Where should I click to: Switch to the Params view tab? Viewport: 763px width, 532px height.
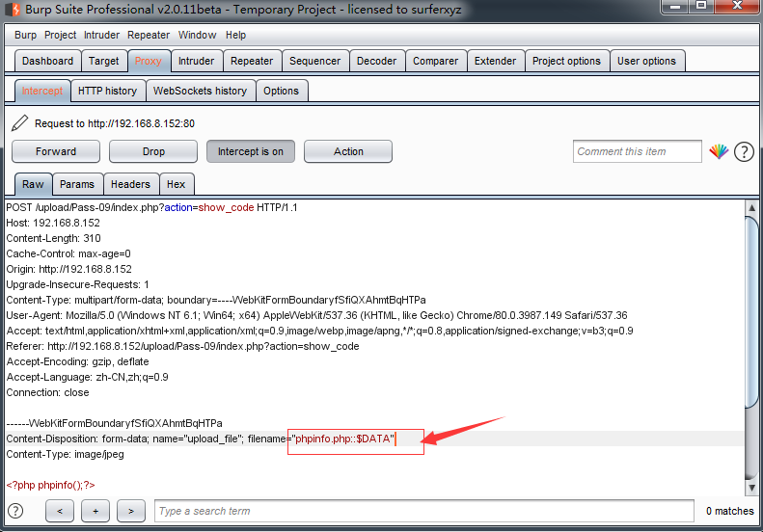tap(77, 184)
